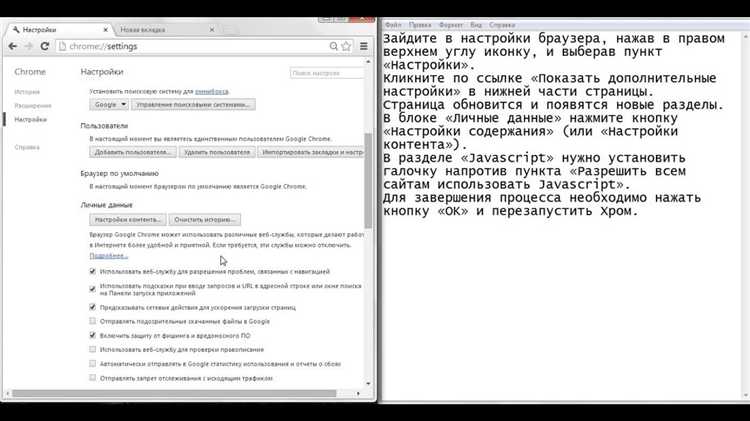Screen dimensions: 750x421
Task: Enable spell check web service checkbox
Action: coord(92,349)
